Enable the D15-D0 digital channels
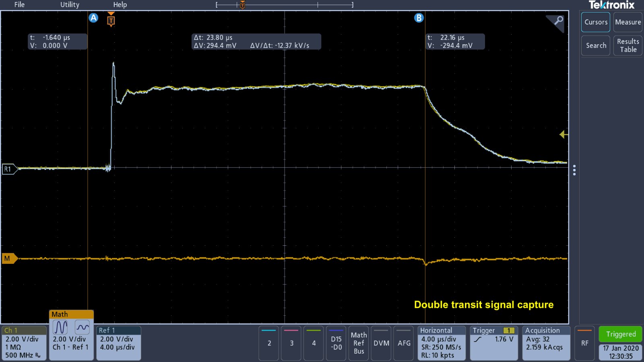Image resolution: width=644 pixels, height=362 pixels. 336,343
